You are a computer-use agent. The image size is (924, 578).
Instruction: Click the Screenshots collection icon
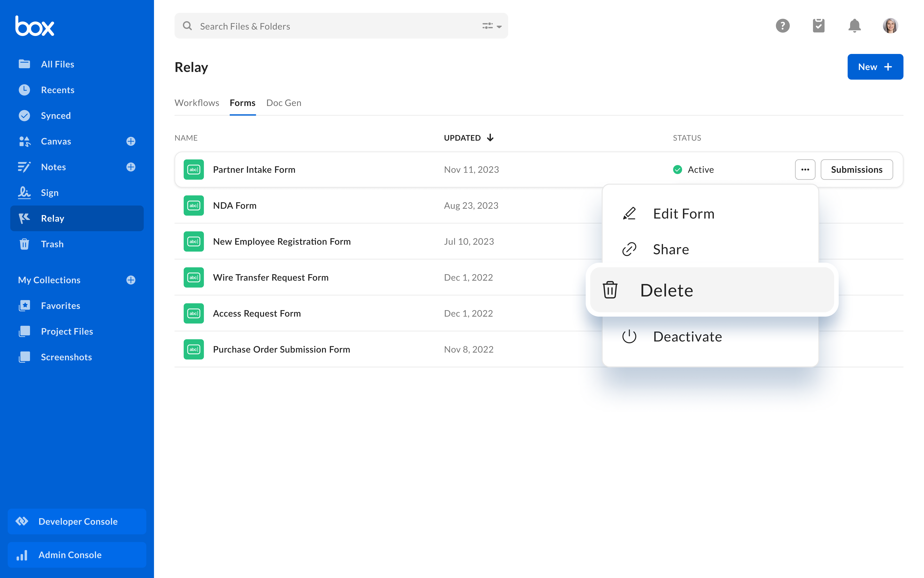(24, 357)
